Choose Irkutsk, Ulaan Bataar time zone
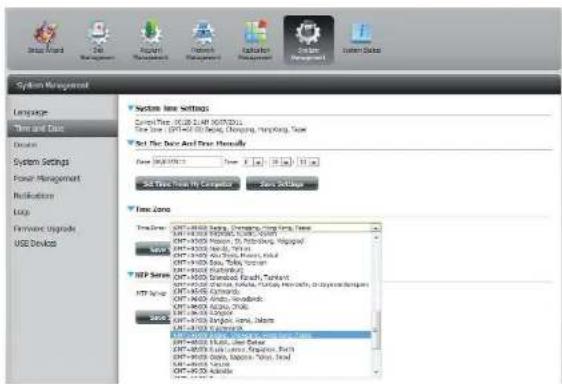The image size is (562, 384). coord(271,342)
